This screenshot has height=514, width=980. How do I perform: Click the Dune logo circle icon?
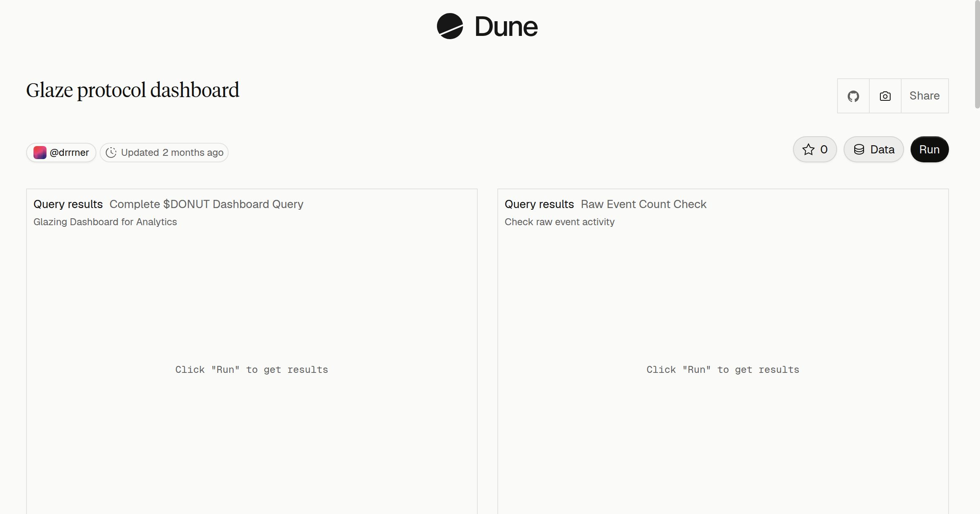click(x=450, y=26)
